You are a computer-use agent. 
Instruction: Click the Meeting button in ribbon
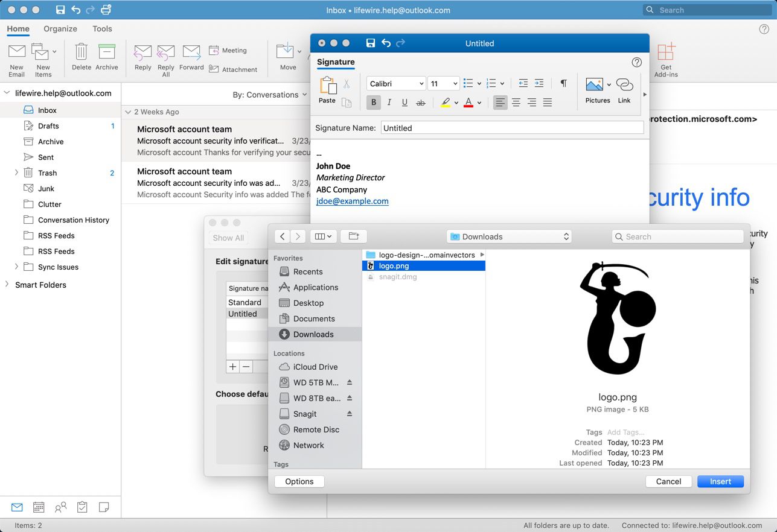[228, 51]
